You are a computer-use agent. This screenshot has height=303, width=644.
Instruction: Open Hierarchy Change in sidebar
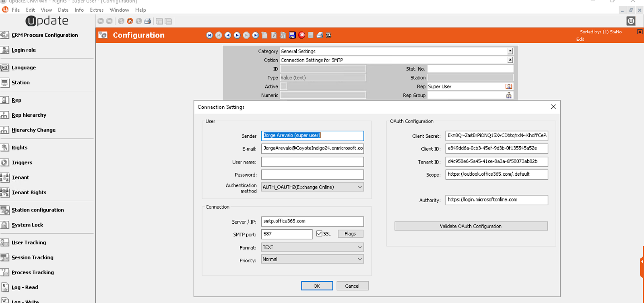tap(33, 130)
